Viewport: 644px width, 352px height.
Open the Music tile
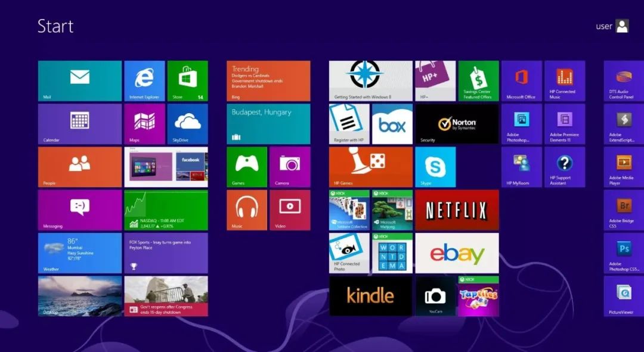pyautogui.click(x=247, y=210)
